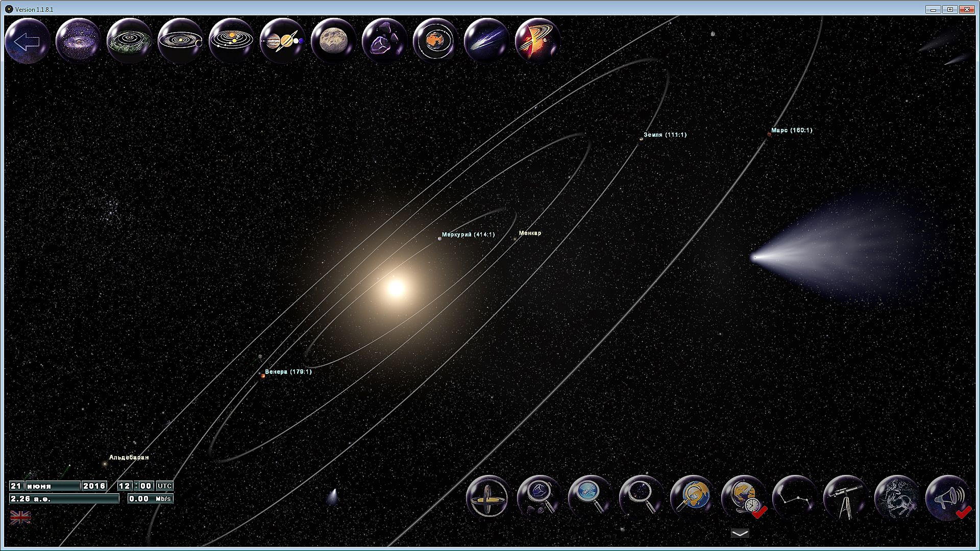This screenshot has height=551, width=980.
Task: Click the year field showing 2016
Action: (x=94, y=486)
